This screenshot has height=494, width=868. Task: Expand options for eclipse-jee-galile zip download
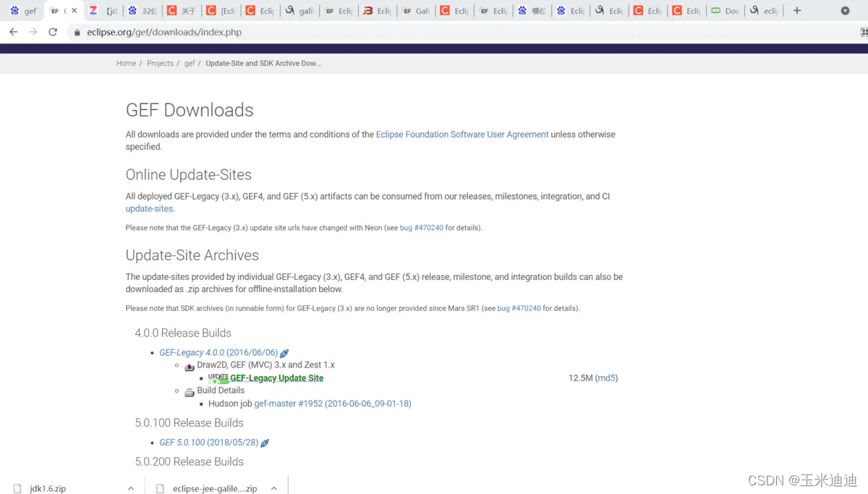coord(274,488)
